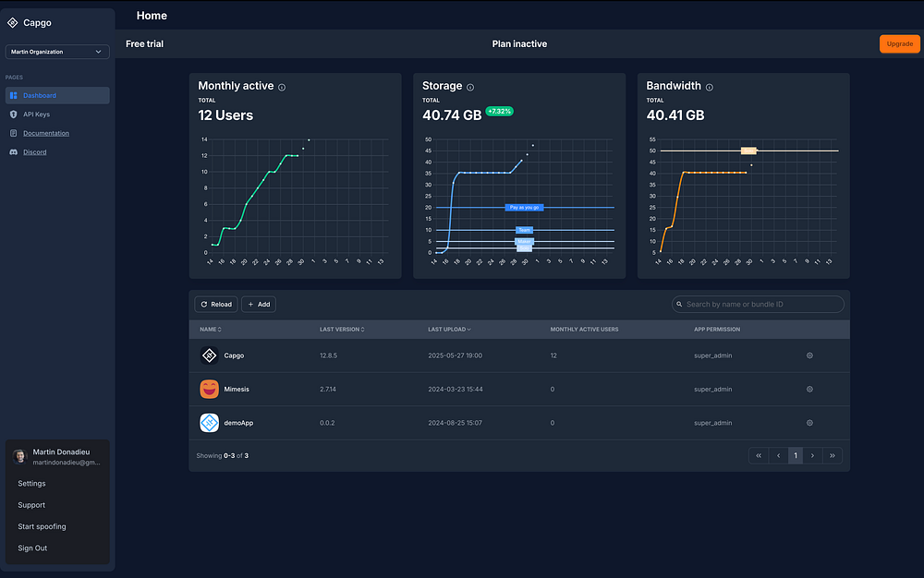Click the Discord logo icon
The image size is (924, 578).
coord(14,151)
